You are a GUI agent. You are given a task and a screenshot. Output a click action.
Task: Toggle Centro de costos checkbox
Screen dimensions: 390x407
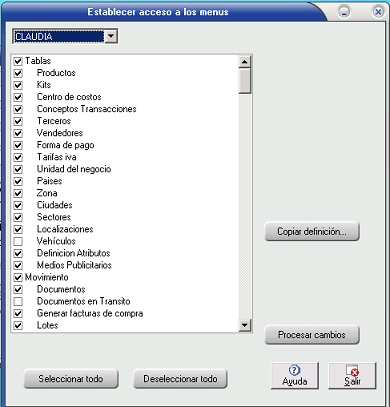click(18, 97)
